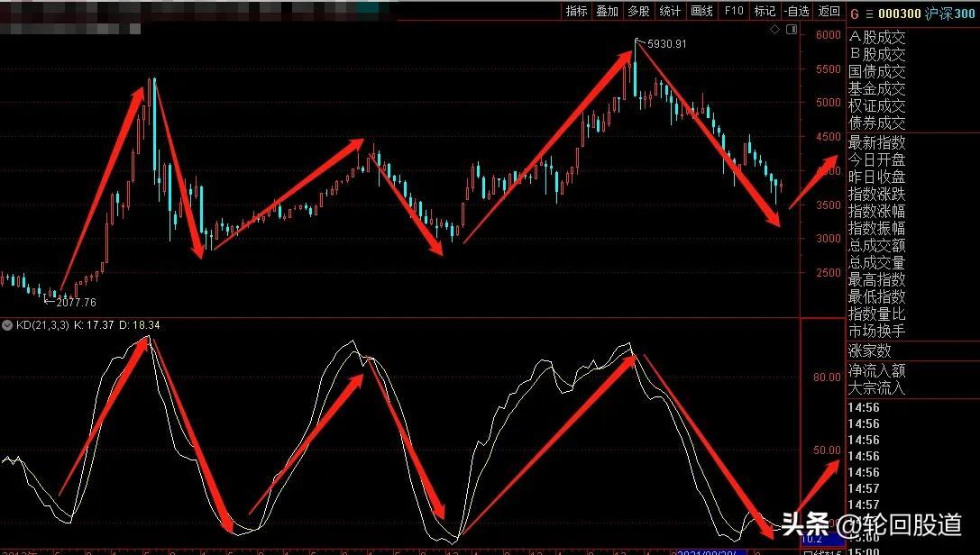The image size is (980, 555).
Task: Click the 返回 back button
Action: [829, 11]
